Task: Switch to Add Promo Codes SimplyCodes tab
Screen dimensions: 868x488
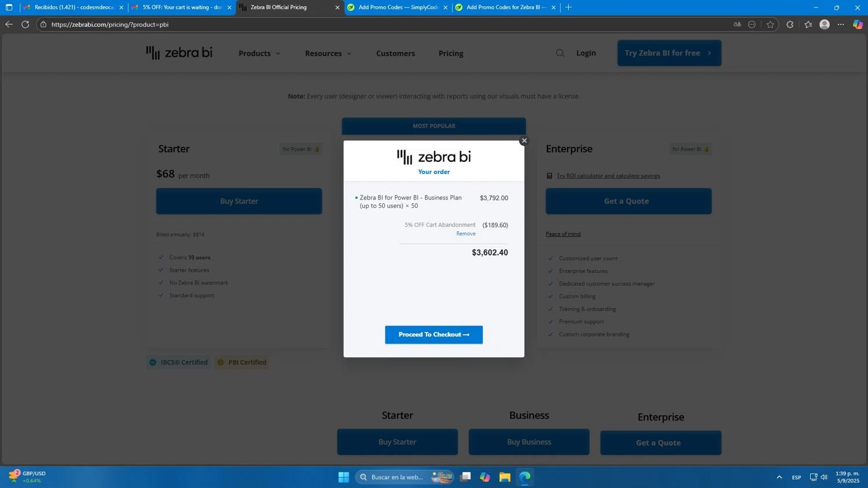Action: tap(398, 8)
